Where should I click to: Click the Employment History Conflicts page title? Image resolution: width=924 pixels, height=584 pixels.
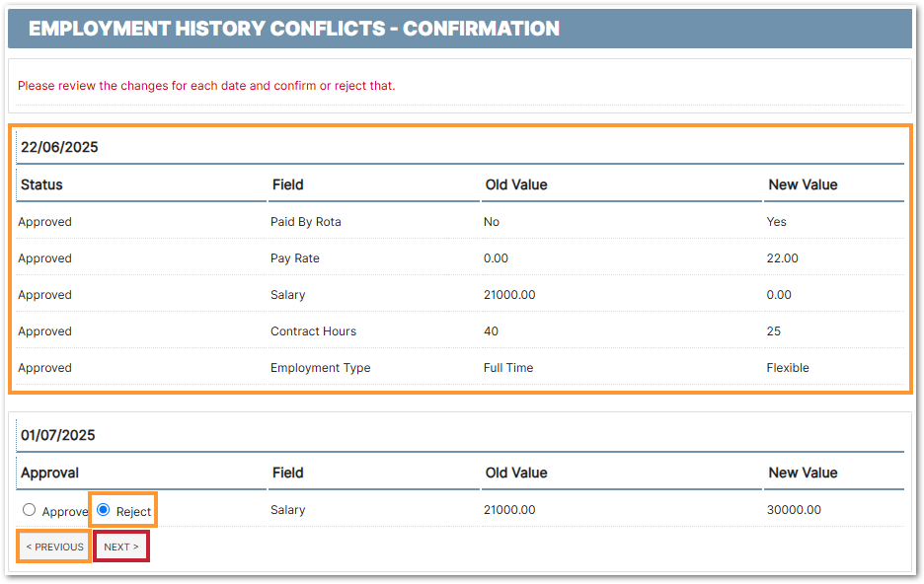point(294,29)
